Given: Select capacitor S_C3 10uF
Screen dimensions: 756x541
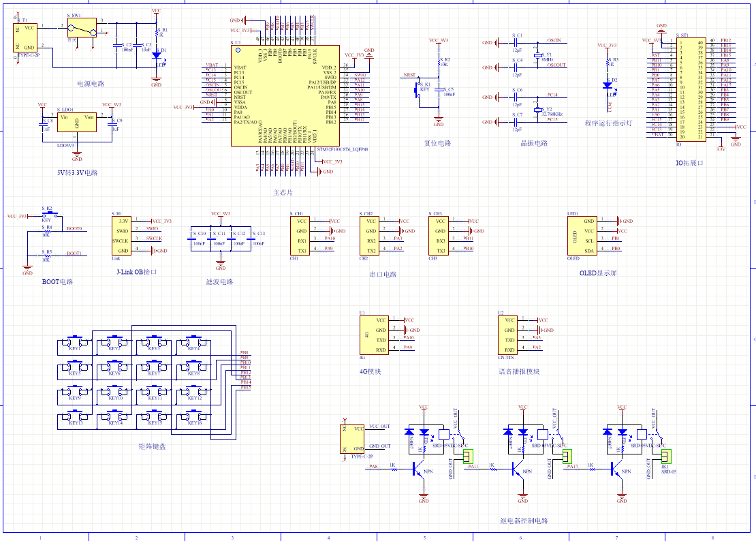Looking at the screenshot, I should [x=136, y=46].
